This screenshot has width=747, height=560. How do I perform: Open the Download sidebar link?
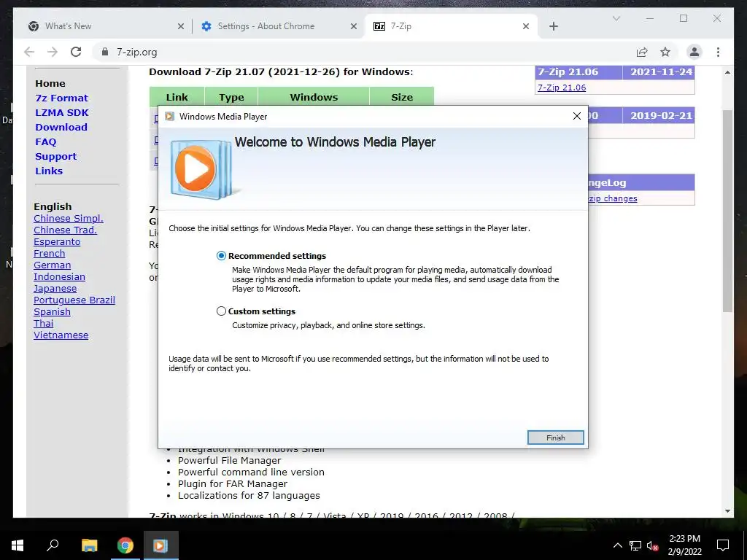coord(61,127)
